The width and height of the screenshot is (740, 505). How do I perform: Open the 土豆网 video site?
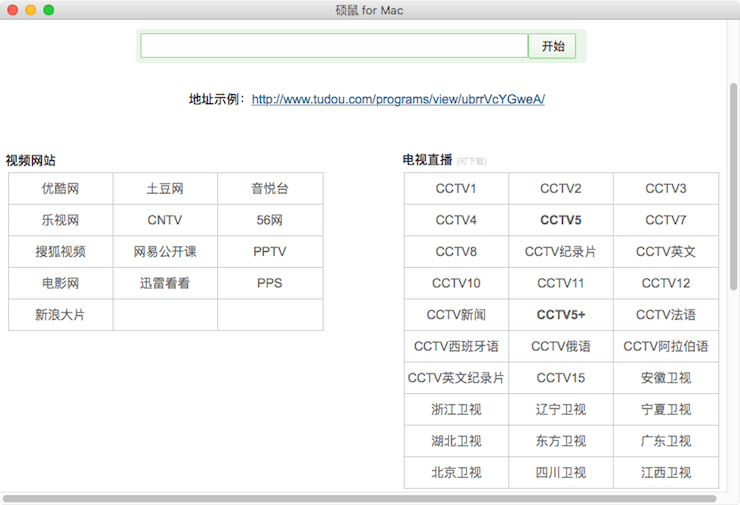pos(165,189)
